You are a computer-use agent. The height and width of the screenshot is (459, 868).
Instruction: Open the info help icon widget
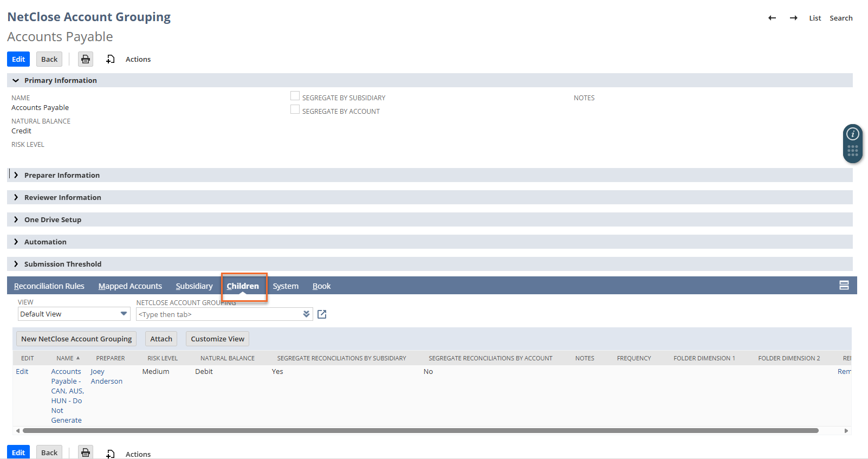pos(852,134)
